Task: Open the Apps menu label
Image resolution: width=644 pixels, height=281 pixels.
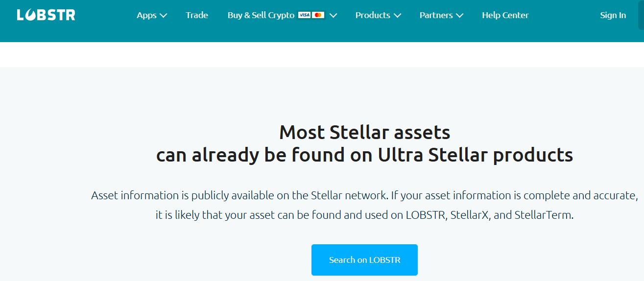Action: (x=146, y=15)
